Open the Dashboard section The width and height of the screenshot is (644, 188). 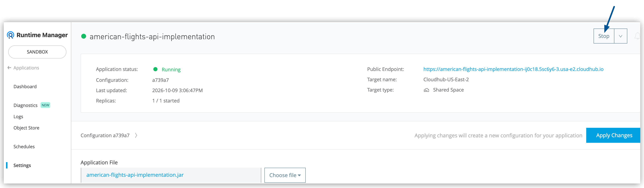25,86
